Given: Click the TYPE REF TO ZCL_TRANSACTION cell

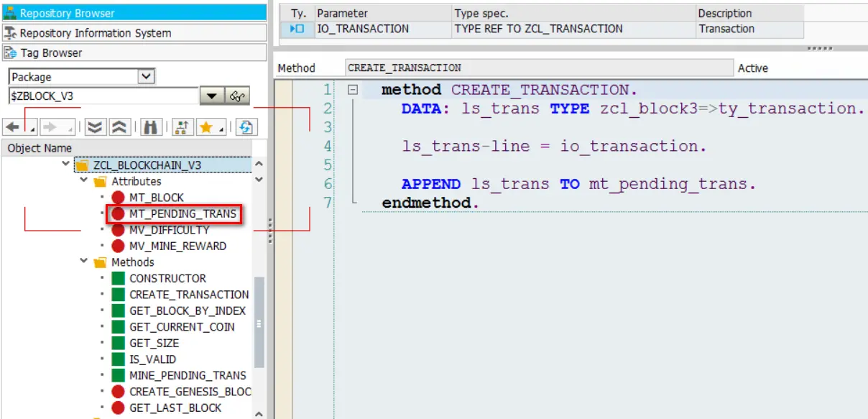Looking at the screenshot, I should 574,29.
